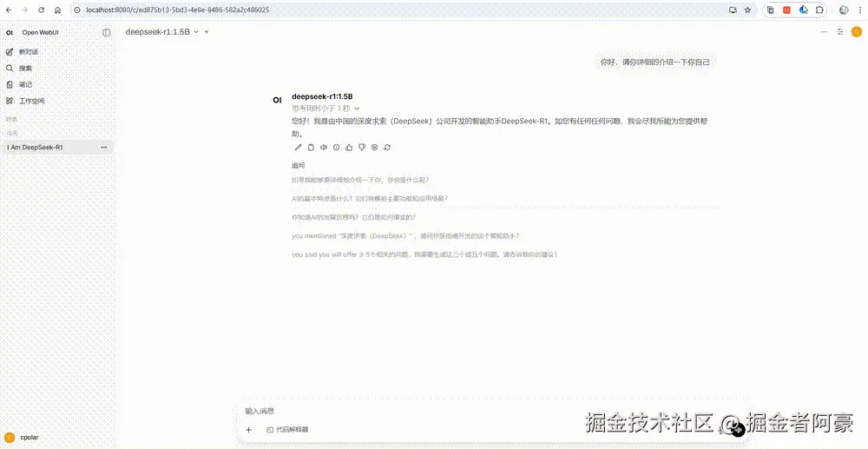Toggle the 代码解释器 code interpreter
The width and height of the screenshot is (868, 449).
coord(287,430)
